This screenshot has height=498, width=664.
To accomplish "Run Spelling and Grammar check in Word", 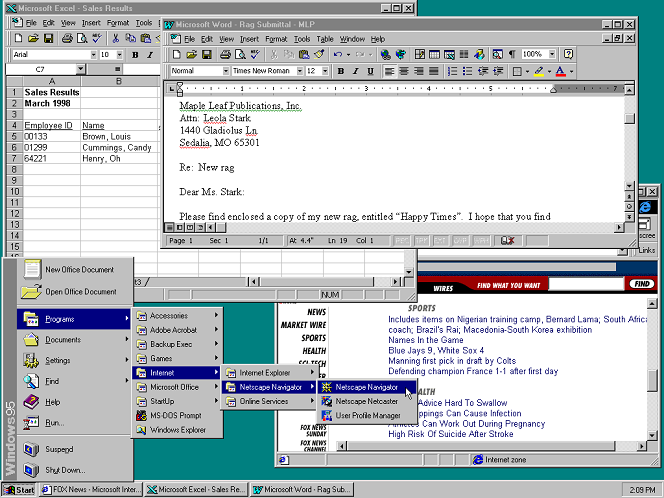I will [255, 54].
